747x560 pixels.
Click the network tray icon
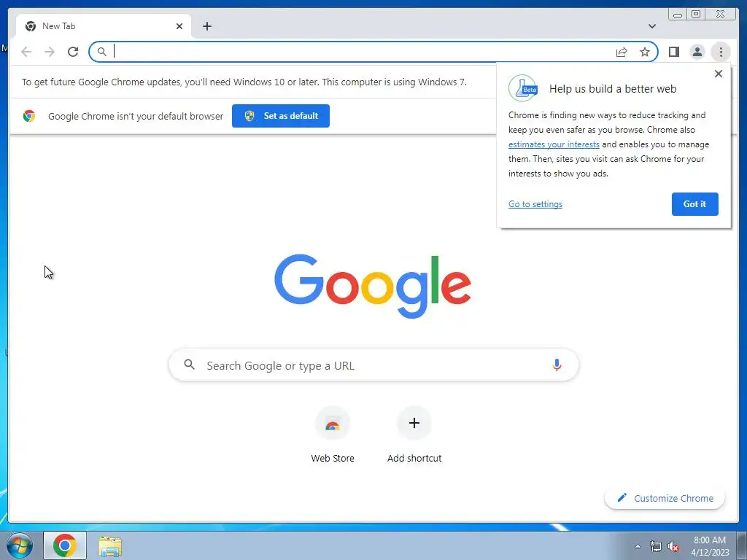click(656, 547)
